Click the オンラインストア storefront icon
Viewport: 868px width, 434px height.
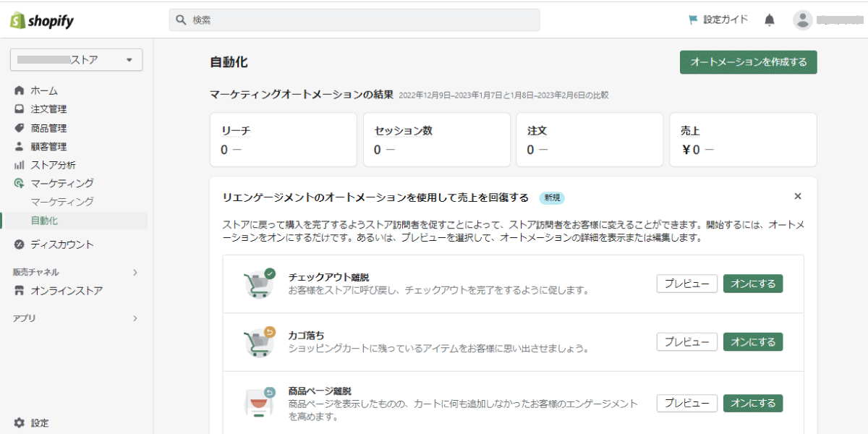20,291
